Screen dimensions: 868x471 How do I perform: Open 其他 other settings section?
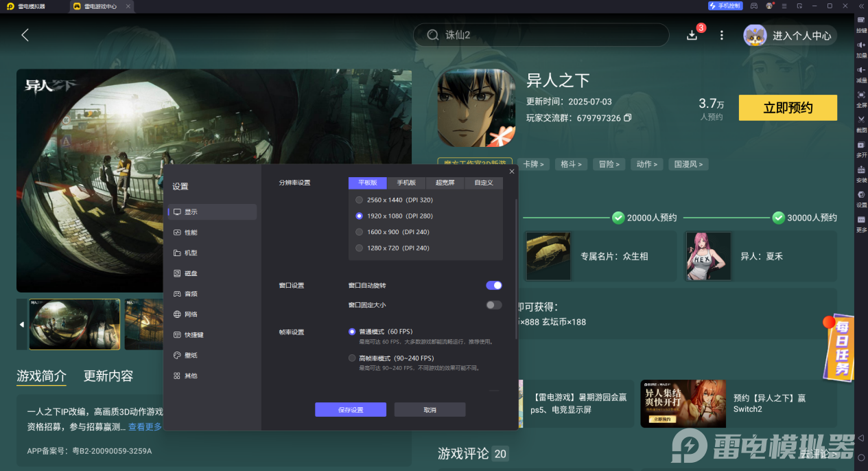(212, 376)
